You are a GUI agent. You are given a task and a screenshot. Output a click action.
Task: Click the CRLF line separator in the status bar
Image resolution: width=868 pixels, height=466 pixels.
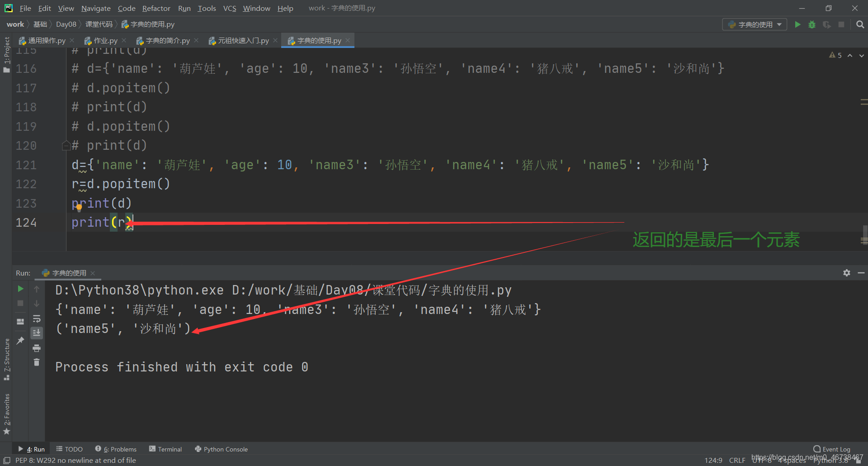[737, 460]
